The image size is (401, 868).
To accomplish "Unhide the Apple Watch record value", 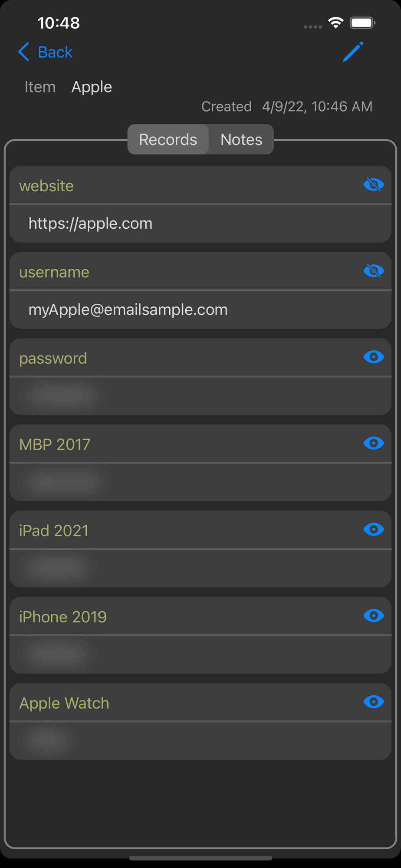I will point(373,702).
